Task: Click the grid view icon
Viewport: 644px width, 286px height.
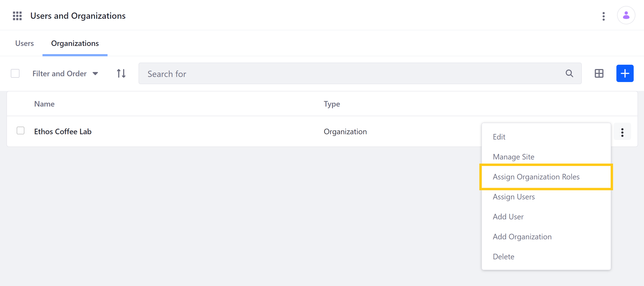Action: 600,73
